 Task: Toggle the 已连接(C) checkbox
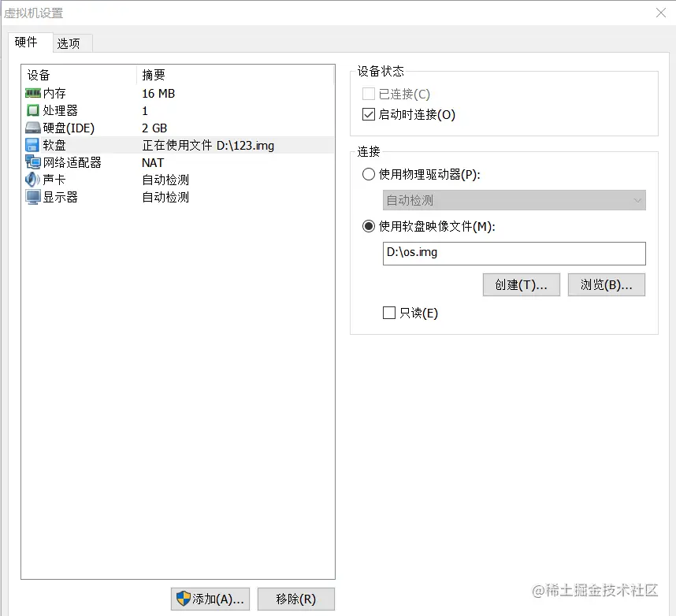pyautogui.click(x=369, y=94)
